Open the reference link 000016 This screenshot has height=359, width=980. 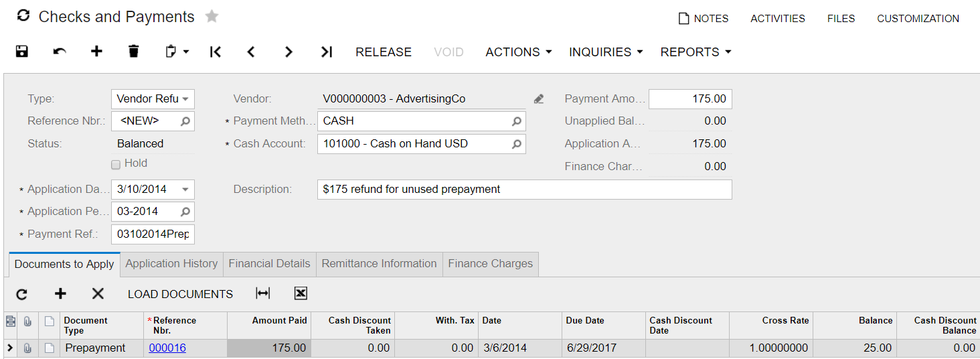point(167,348)
